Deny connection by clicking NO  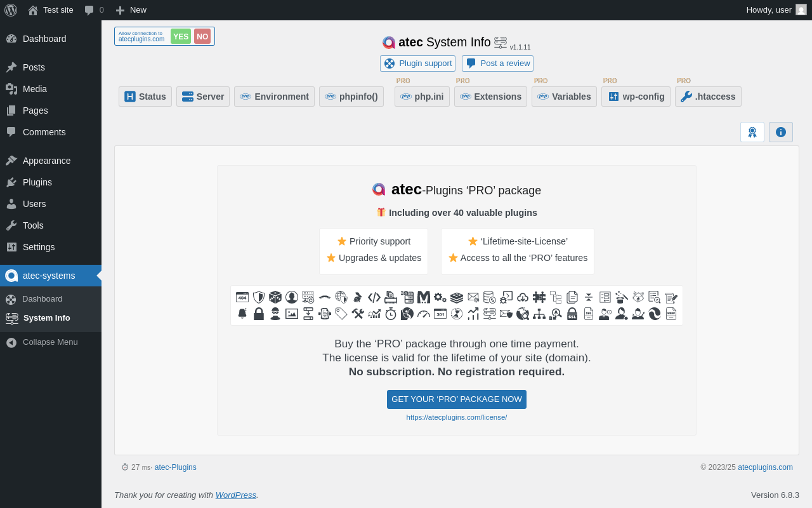[202, 36]
